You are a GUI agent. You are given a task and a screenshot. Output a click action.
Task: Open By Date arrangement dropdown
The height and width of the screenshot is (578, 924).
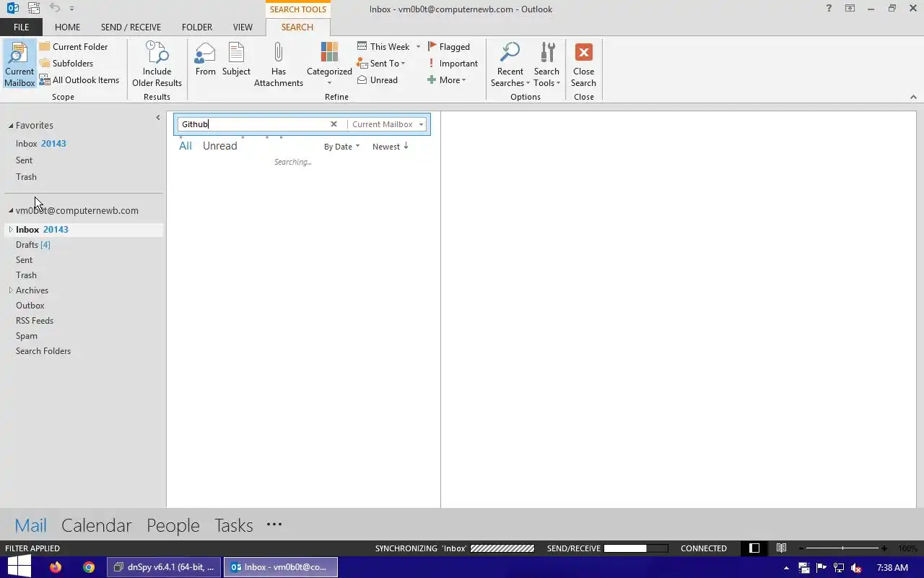coord(341,147)
